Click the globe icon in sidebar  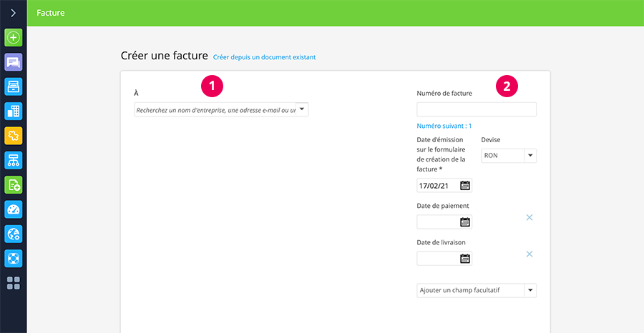(13, 234)
